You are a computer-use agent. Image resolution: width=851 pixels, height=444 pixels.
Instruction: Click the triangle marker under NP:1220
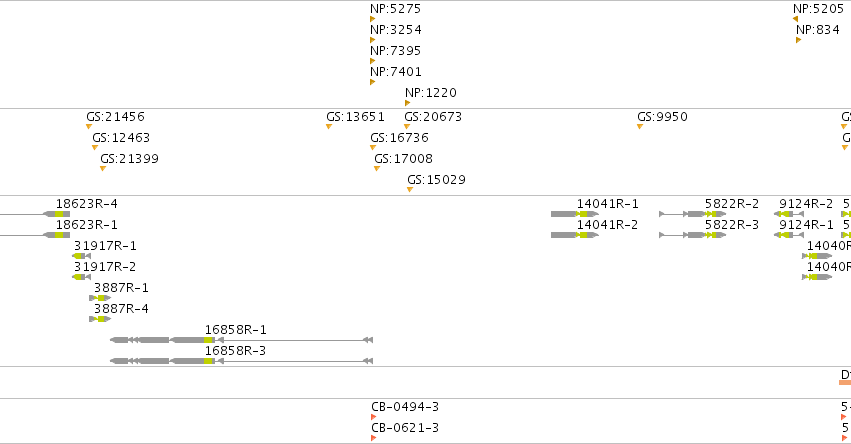tap(408, 103)
